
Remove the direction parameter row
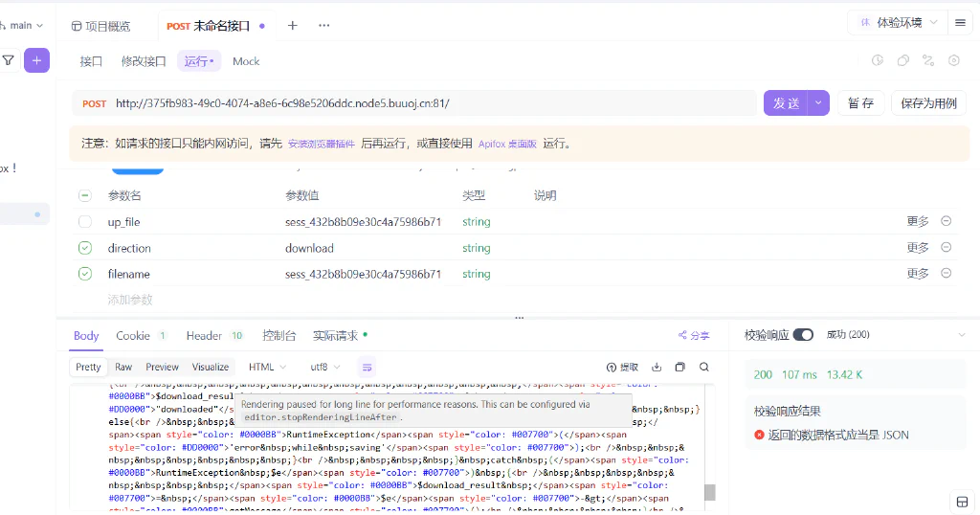click(947, 248)
